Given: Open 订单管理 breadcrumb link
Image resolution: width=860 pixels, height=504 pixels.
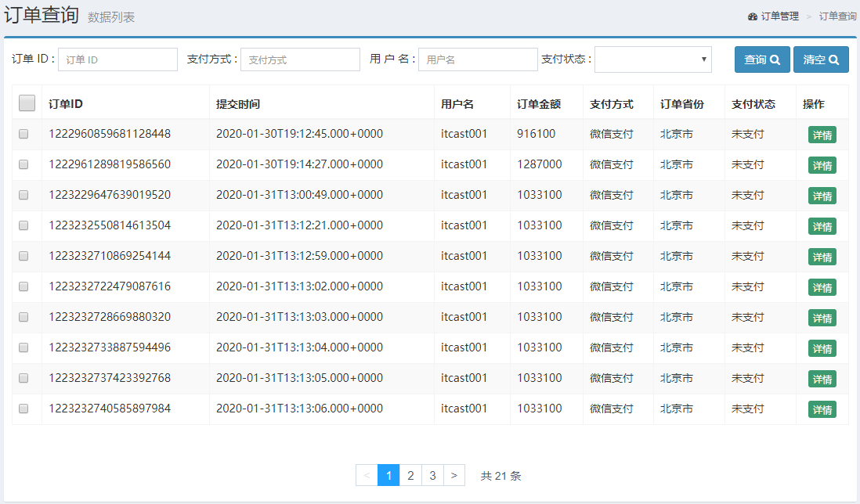Looking at the screenshot, I should point(780,16).
